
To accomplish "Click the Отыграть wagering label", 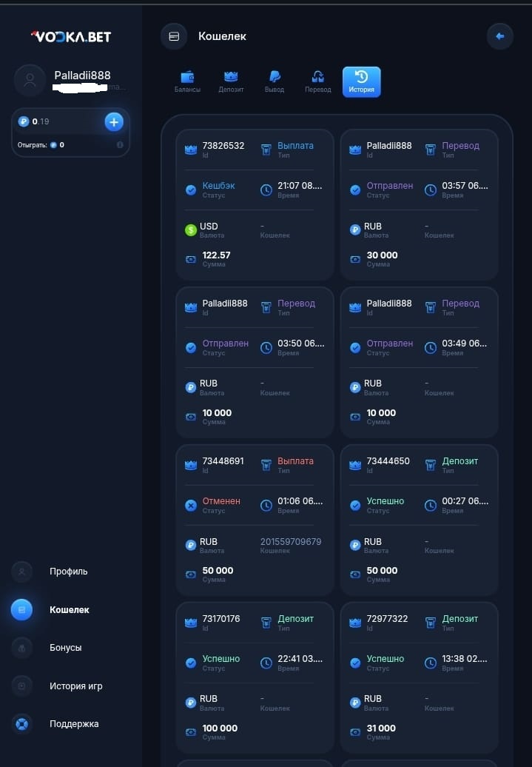I will coord(33,145).
